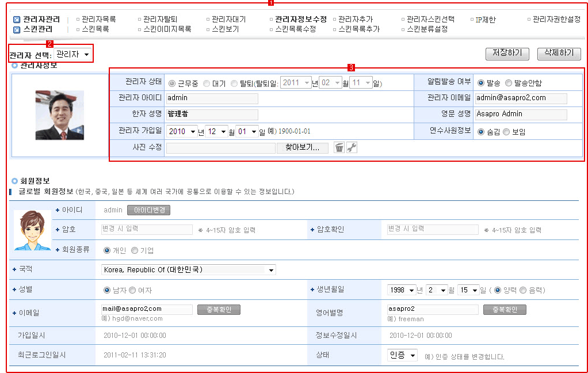Click the 영문 성명 input field
588x373 pixels.
pyautogui.click(x=521, y=114)
